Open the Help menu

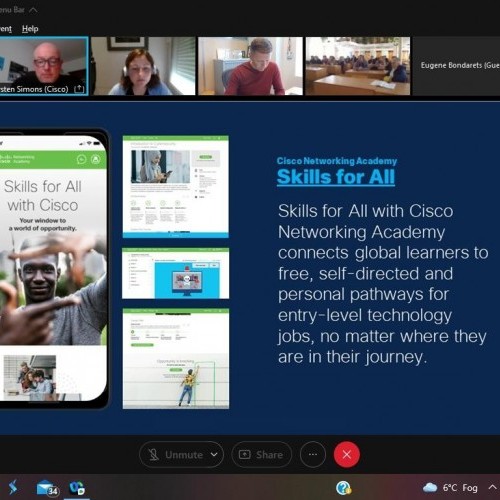pos(30,29)
